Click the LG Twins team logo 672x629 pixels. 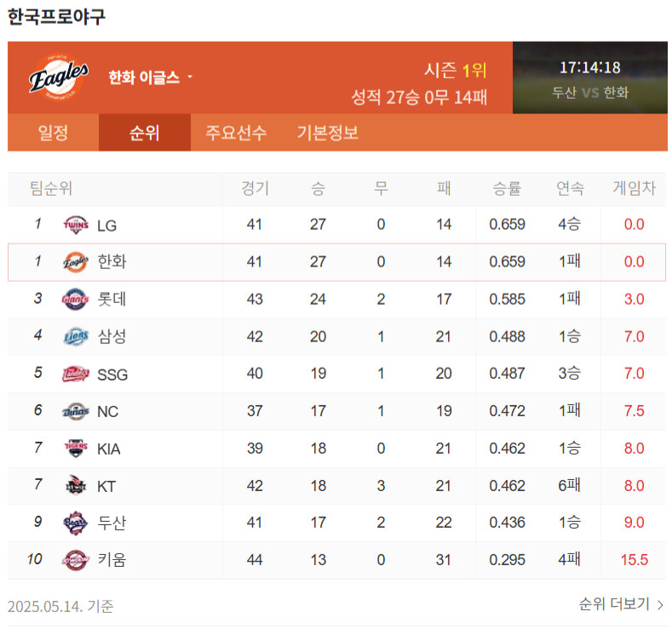(x=76, y=225)
